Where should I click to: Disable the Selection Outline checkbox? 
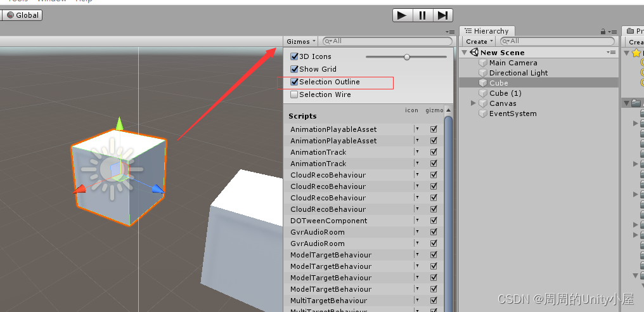(294, 82)
